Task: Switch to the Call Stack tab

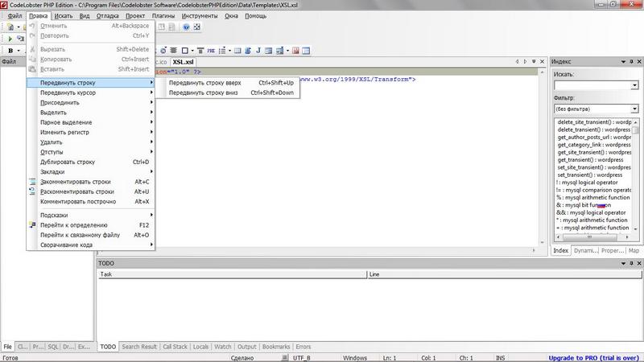Action: pyautogui.click(x=175, y=347)
